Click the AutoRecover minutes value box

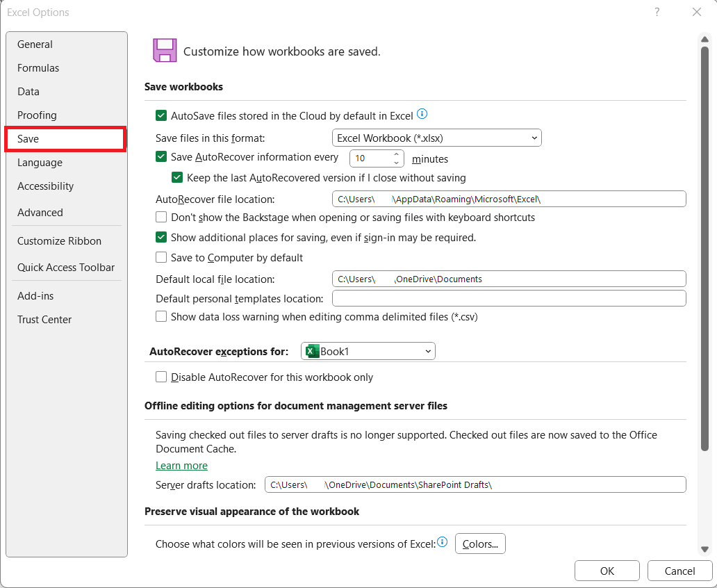371,158
